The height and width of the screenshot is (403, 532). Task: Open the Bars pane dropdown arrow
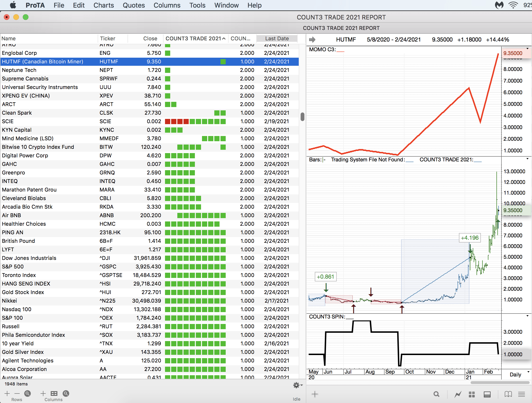[x=527, y=159]
